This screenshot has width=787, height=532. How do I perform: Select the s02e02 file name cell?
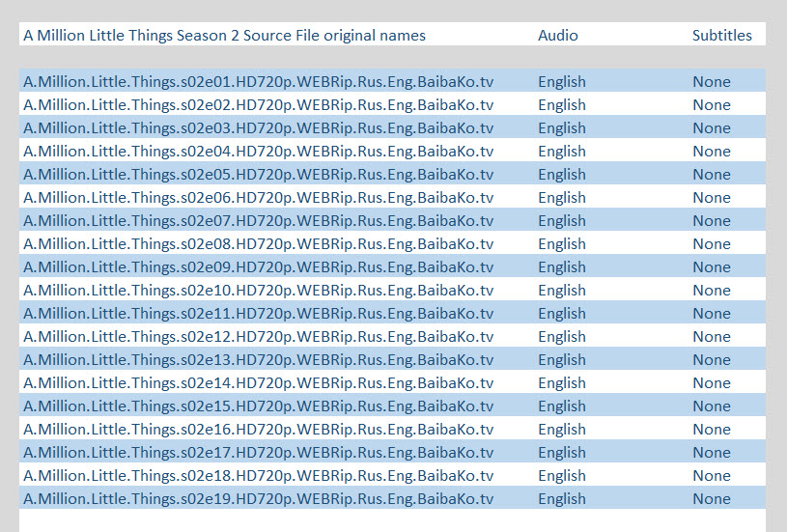(x=259, y=104)
